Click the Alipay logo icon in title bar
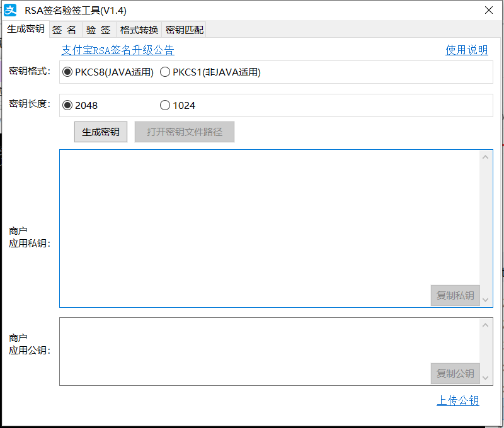Viewport: 504px width, 428px height. click(x=10, y=10)
